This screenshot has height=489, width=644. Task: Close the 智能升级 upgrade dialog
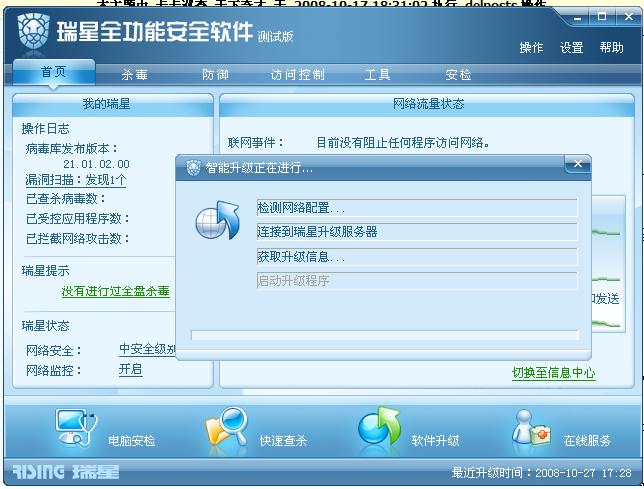pyautogui.click(x=578, y=164)
